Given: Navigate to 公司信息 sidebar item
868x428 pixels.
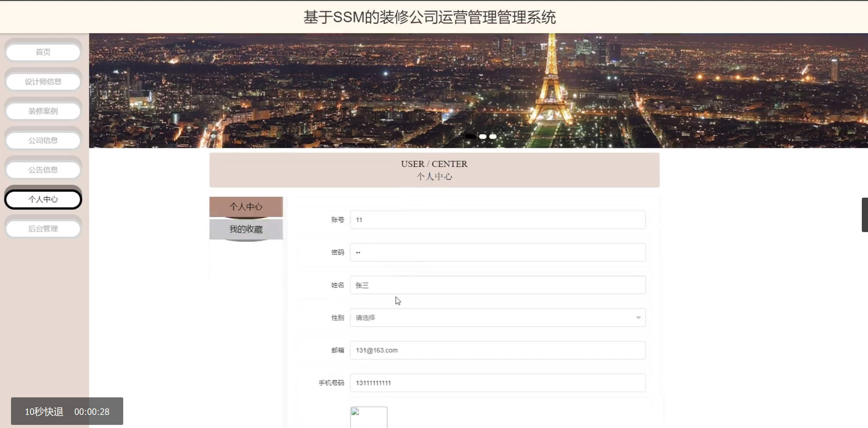Looking at the screenshot, I should pyautogui.click(x=43, y=140).
